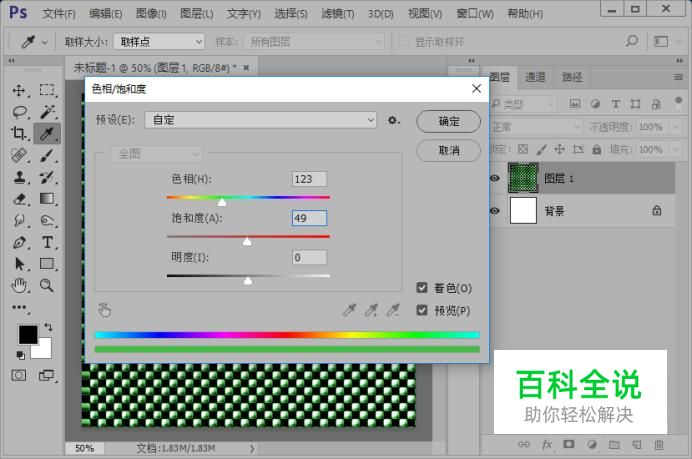Click the create new group folder icon

click(x=614, y=444)
